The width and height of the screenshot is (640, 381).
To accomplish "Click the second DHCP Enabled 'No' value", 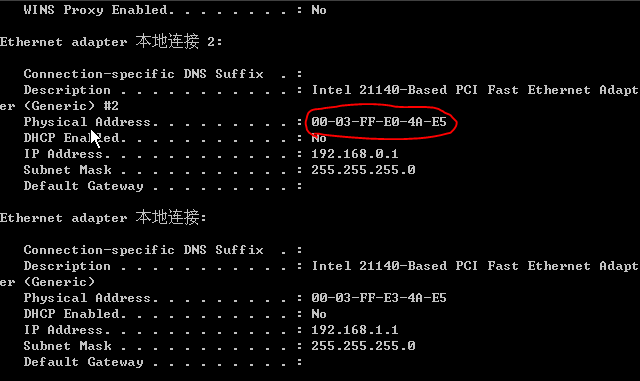I will 319,314.
